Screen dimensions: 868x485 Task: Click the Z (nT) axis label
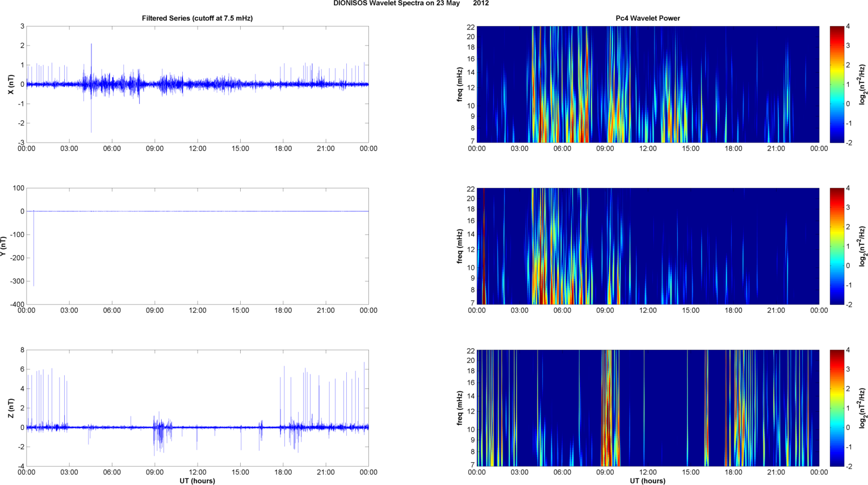click(11, 408)
